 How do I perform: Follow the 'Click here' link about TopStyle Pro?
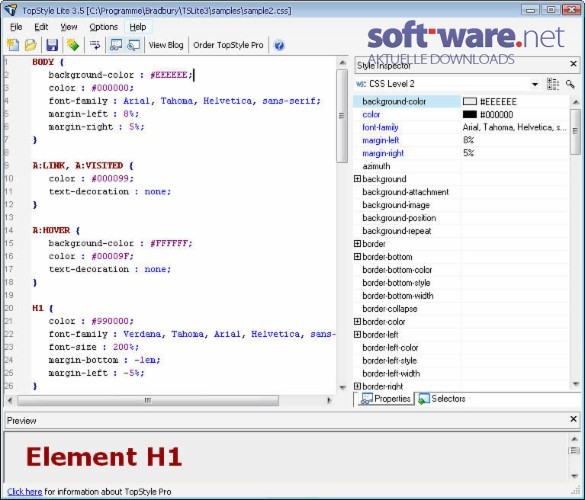coord(25,492)
